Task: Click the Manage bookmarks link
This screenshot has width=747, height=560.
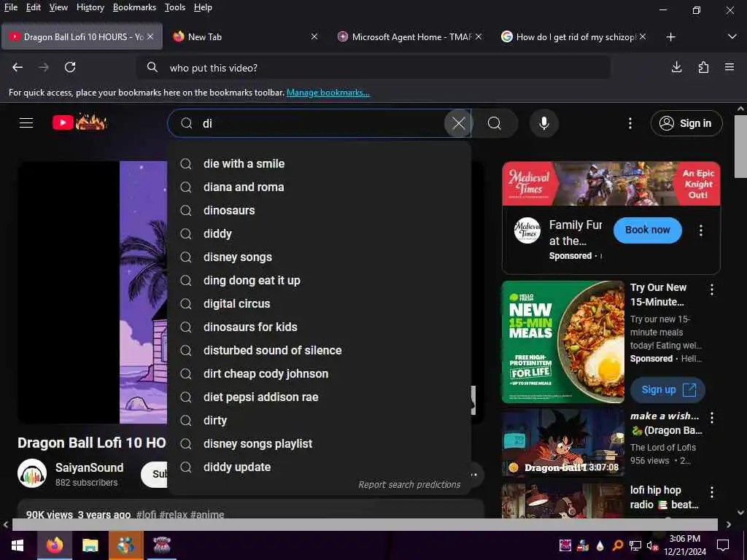Action: [x=328, y=93]
